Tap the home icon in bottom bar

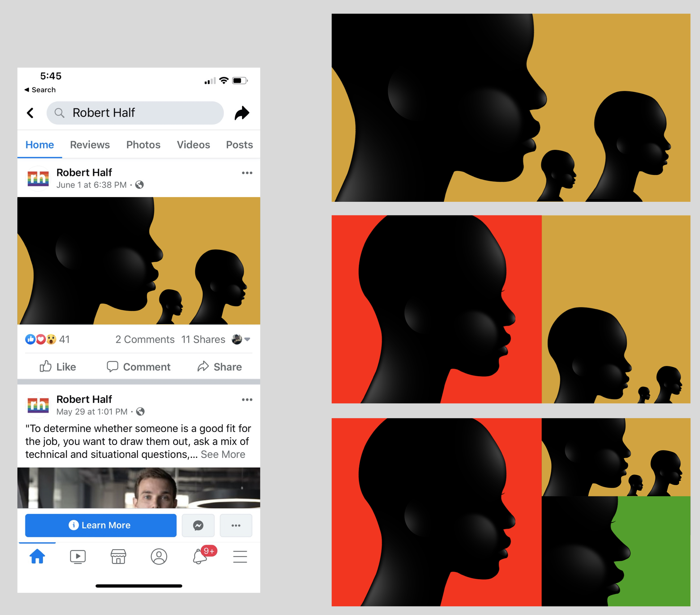37,556
